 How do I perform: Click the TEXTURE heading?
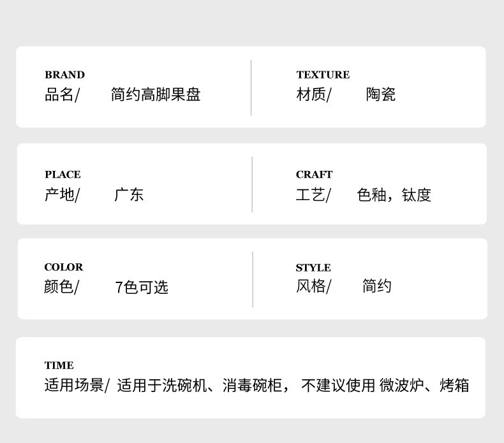[x=323, y=75]
